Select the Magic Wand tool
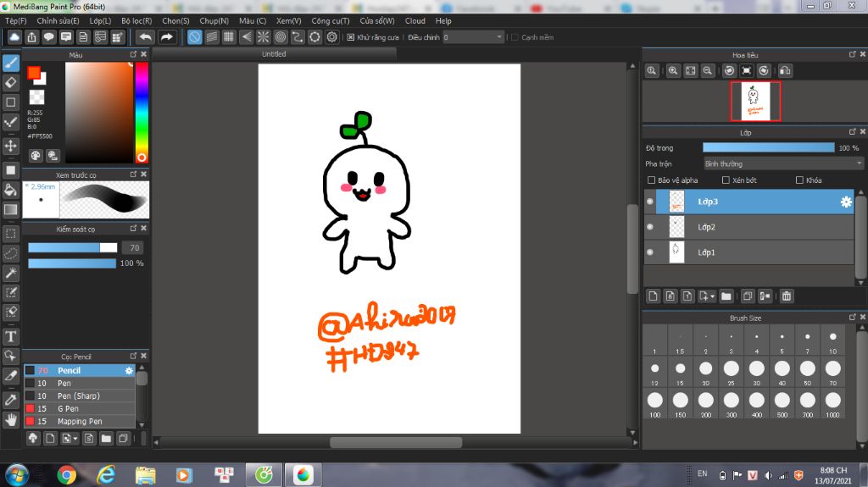This screenshot has width=868, height=487. 10,273
